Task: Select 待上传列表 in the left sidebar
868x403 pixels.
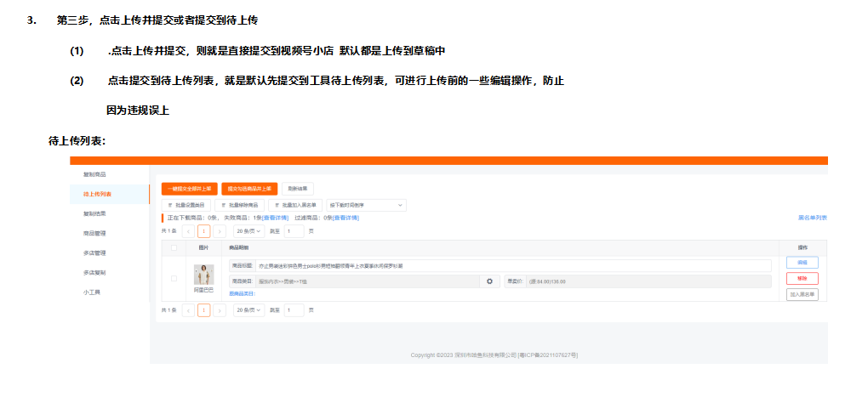Action: tap(98, 195)
